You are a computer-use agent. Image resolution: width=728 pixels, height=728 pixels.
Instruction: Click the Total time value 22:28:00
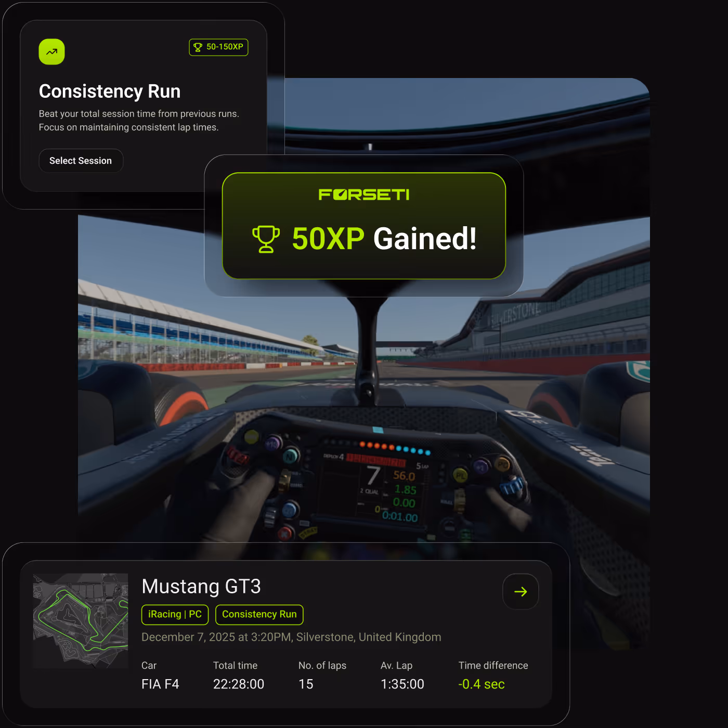coord(238,684)
